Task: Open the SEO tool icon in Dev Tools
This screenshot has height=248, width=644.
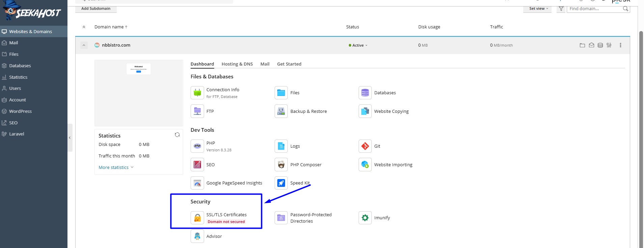Action: coord(197,165)
